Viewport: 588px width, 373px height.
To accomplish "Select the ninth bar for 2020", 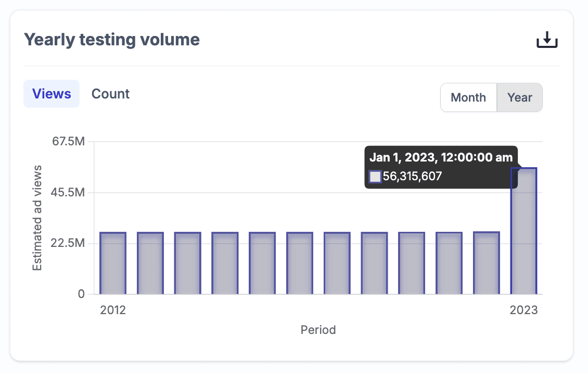I will click(x=412, y=263).
